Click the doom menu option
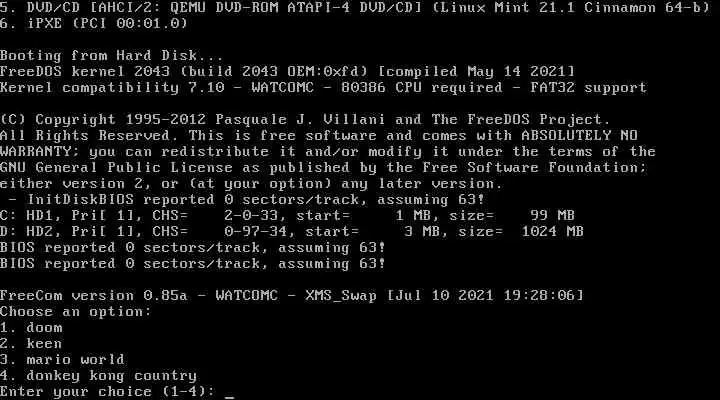The width and height of the screenshot is (720, 400). tap(31, 327)
